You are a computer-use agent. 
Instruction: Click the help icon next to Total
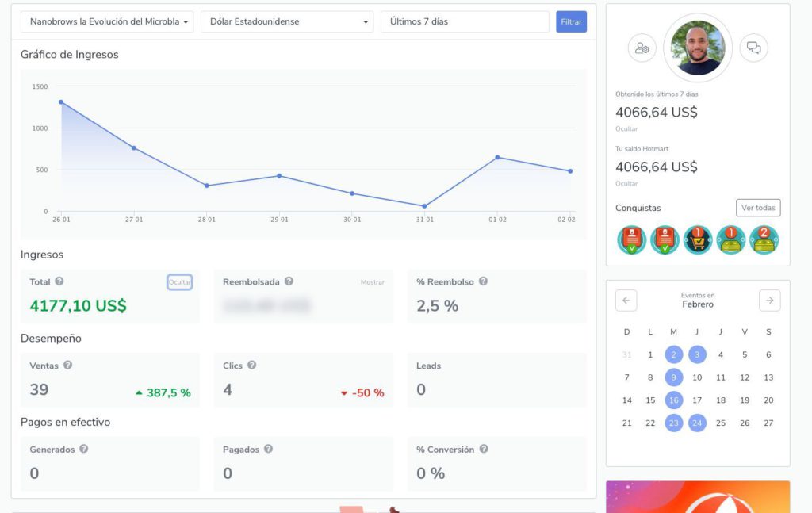click(59, 281)
